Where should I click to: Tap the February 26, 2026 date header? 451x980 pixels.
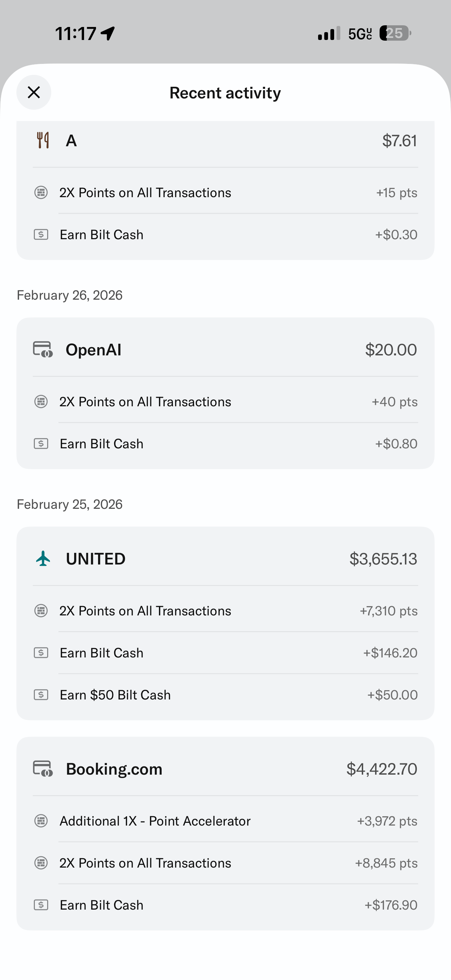pos(70,295)
